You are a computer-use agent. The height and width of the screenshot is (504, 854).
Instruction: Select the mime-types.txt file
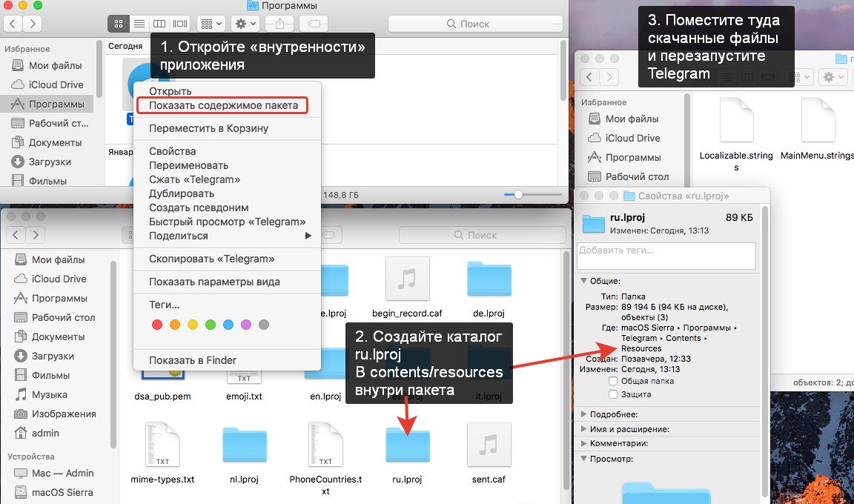163,445
